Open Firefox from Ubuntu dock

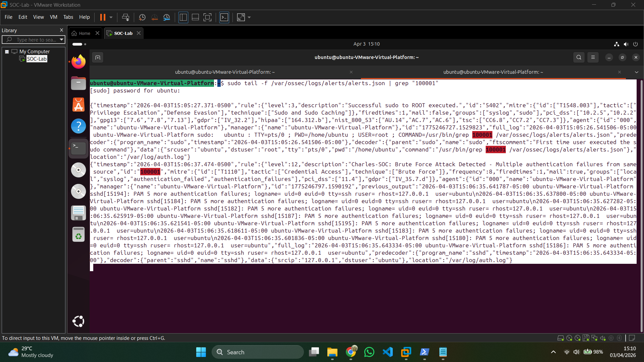coord(78,62)
